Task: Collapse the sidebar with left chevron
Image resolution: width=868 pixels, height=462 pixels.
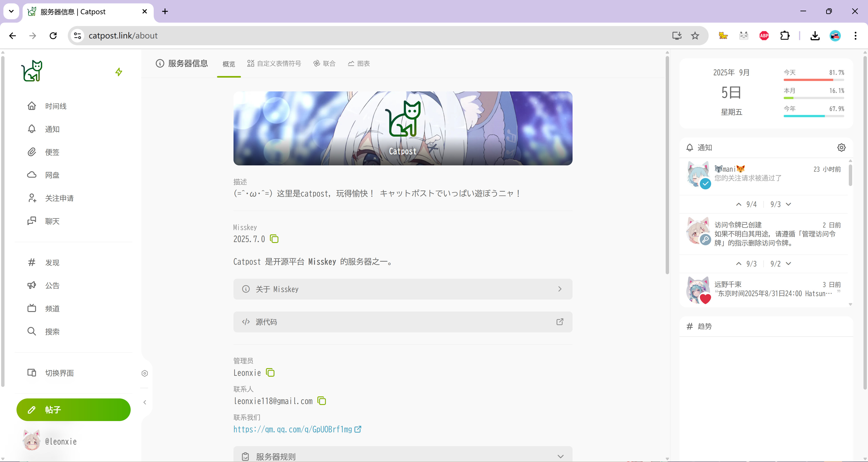Action: click(145, 402)
